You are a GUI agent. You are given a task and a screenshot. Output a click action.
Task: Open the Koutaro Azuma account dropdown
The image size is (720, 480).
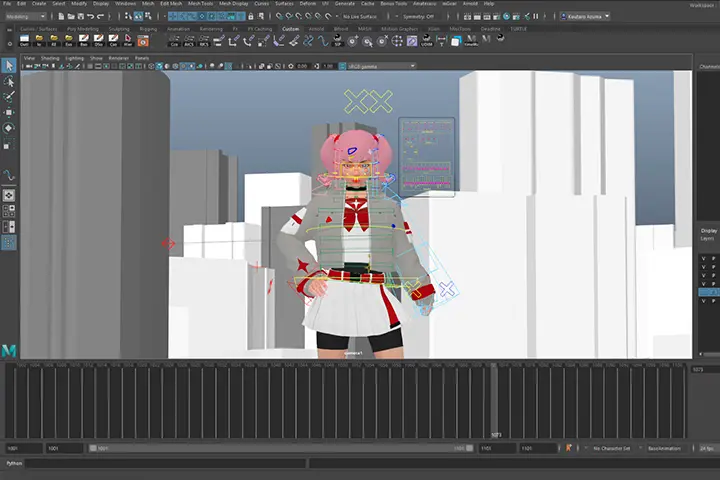point(585,16)
